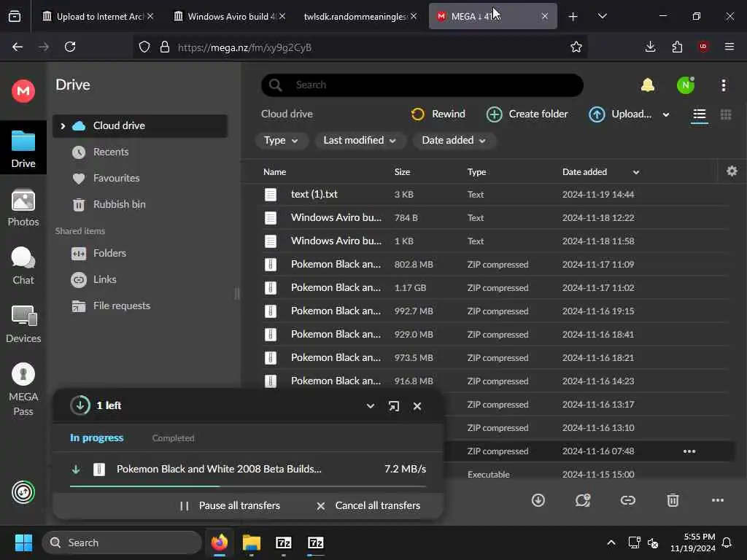Pause all transfers
Image resolution: width=747 pixels, height=560 pixels.
[230, 506]
